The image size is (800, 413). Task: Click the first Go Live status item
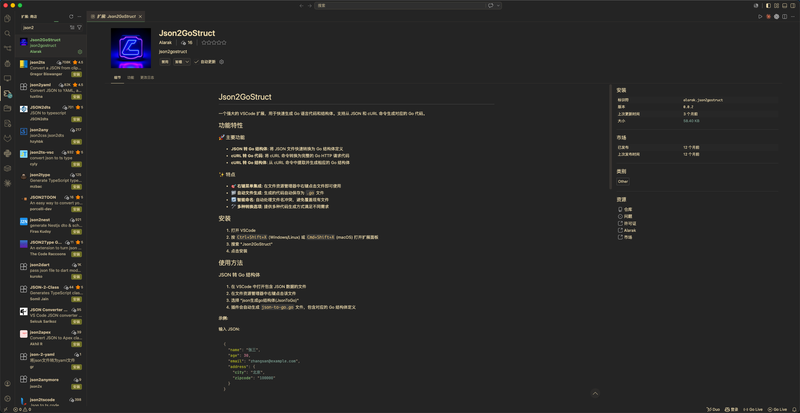[x=753, y=409]
